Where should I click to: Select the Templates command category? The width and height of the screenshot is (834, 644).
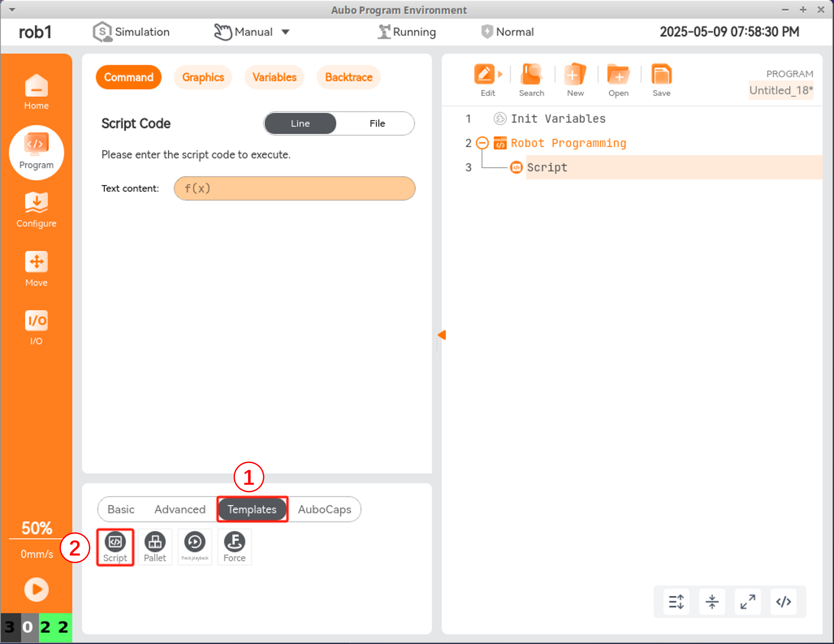click(252, 509)
